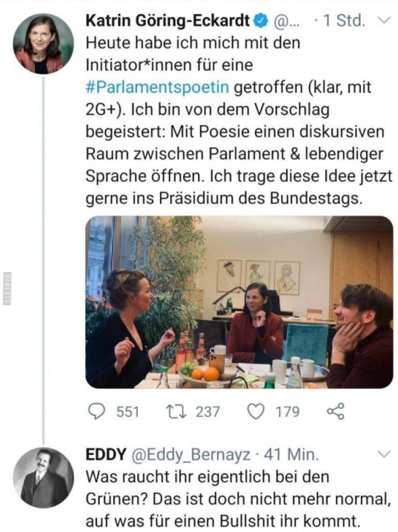Open the @Eddy_Bernayz handle

pyautogui.click(x=190, y=455)
